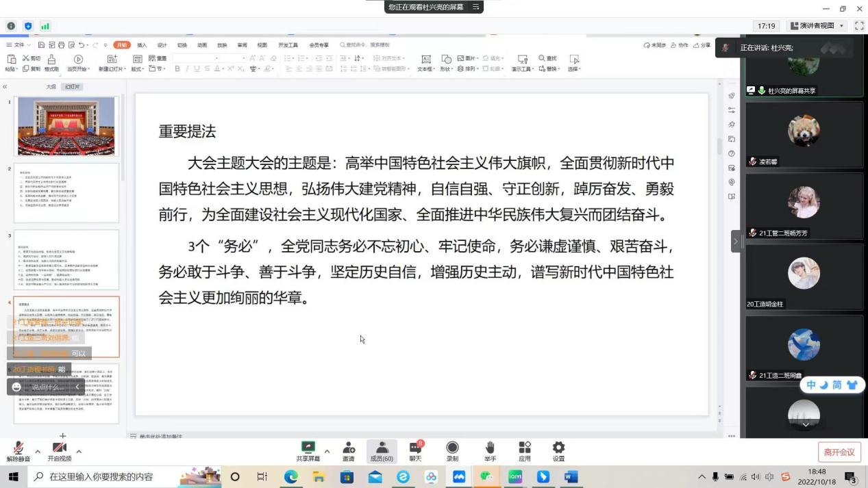Screen dimensions: 868x488
Task: Open the 成员(60) members list
Action: (382, 451)
